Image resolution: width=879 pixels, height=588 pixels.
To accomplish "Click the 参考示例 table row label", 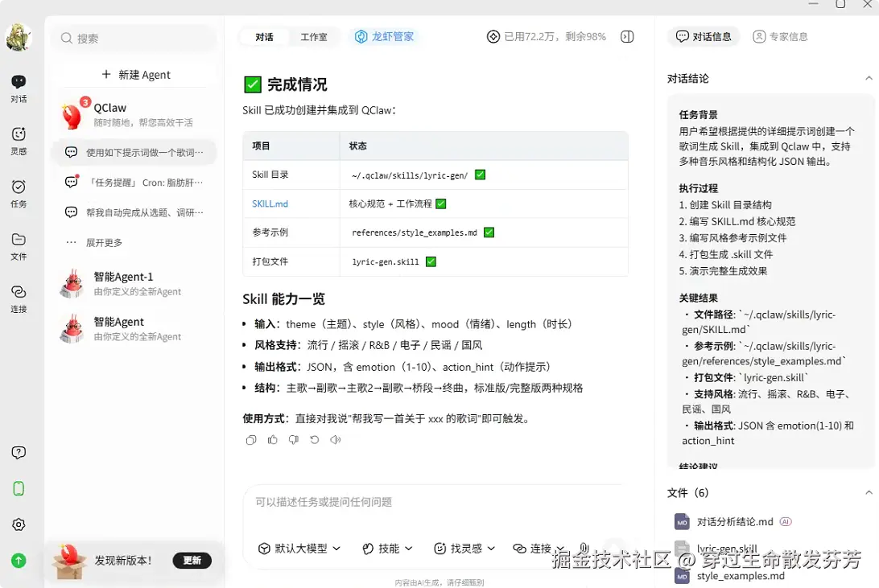I will tap(270, 232).
